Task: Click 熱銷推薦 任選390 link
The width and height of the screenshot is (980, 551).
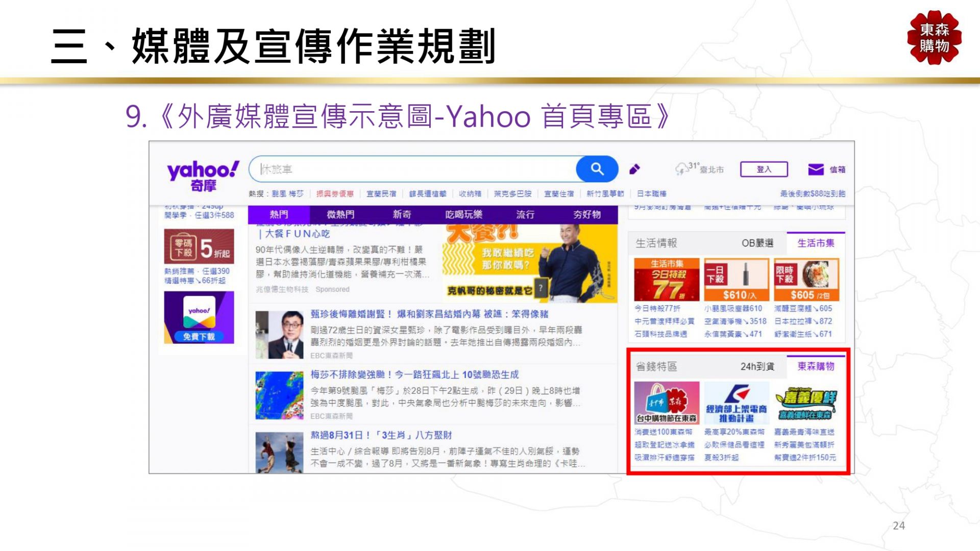Action: (x=197, y=271)
